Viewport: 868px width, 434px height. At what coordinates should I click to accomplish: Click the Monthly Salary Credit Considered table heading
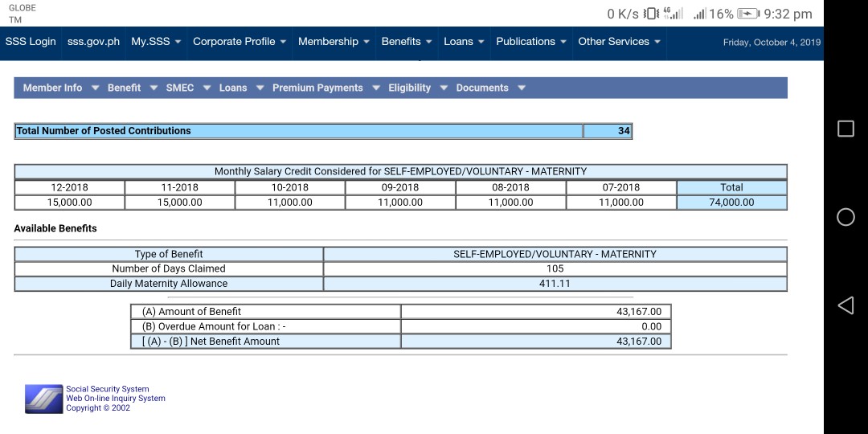(x=400, y=172)
